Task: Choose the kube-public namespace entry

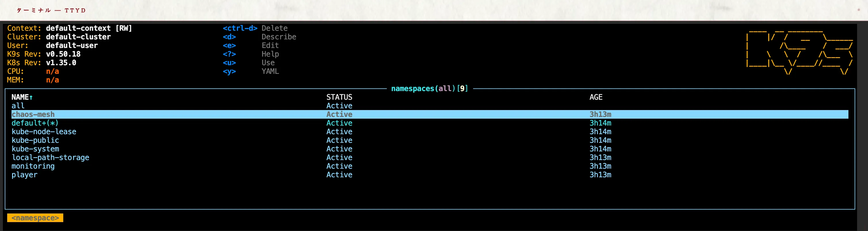Action: (x=35, y=140)
